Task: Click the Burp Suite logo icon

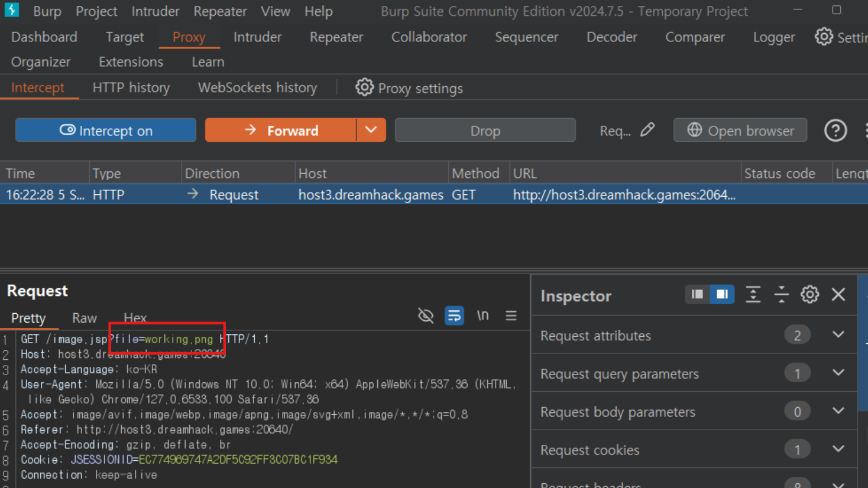Action: click(12, 10)
